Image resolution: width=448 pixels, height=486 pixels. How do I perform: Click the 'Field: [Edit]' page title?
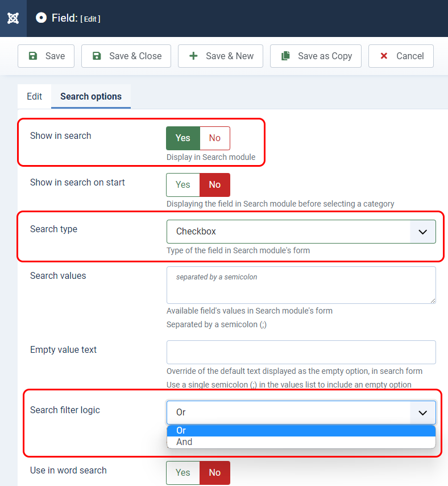coord(76,18)
